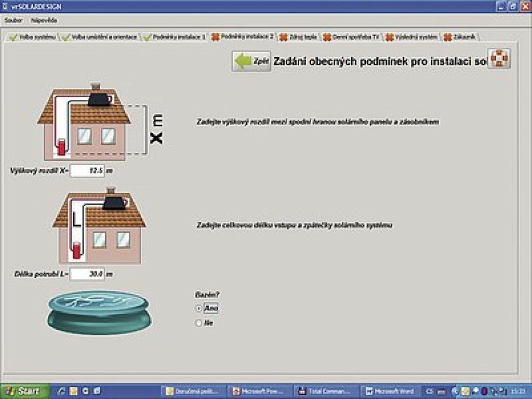532x399 pixels.
Task: Select the Podmínky instalace 2 tab
Action: point(243,37)
